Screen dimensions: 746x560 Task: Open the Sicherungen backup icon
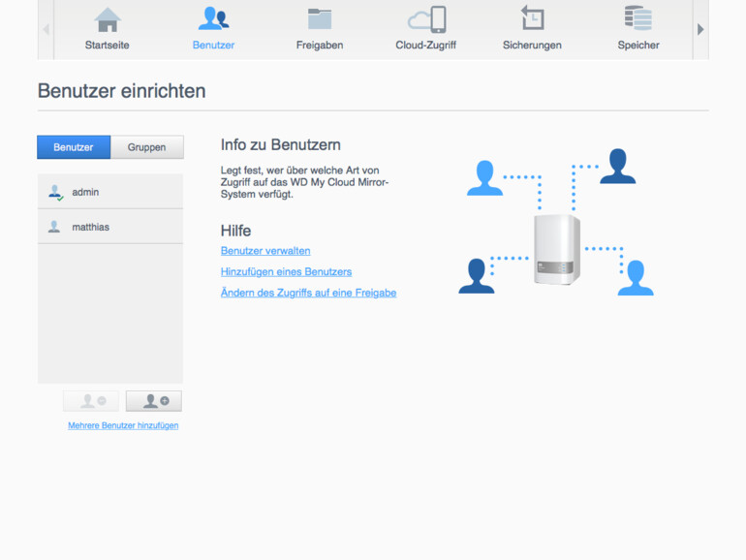533,18
